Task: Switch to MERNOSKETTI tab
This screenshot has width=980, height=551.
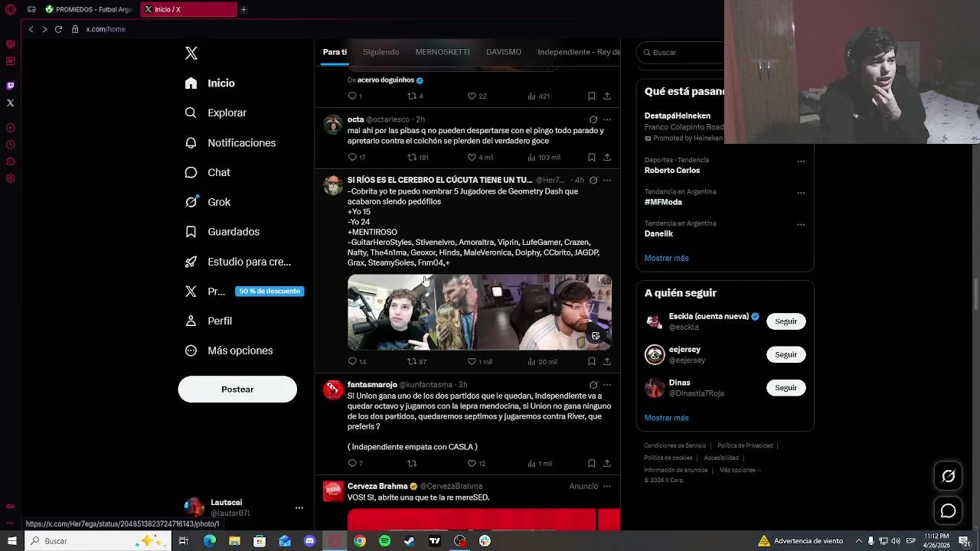Action: click(x=443, y=52)
